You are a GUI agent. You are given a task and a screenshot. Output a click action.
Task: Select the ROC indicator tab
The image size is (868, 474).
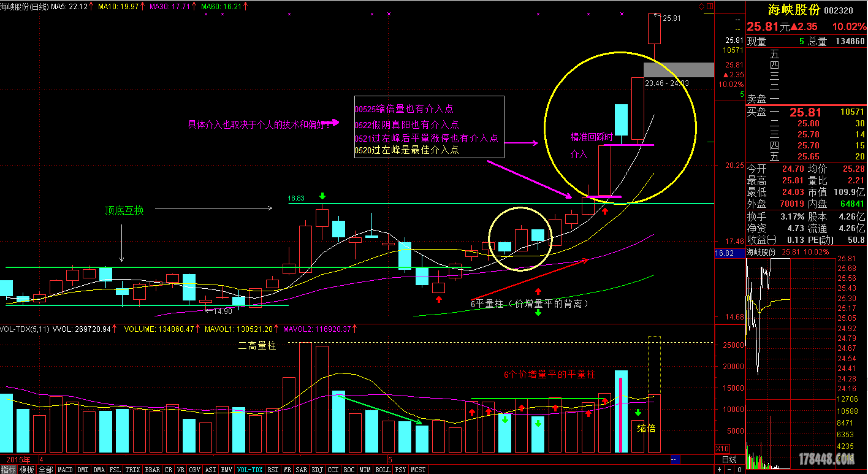pyautogui.click(x=349, y=470)
